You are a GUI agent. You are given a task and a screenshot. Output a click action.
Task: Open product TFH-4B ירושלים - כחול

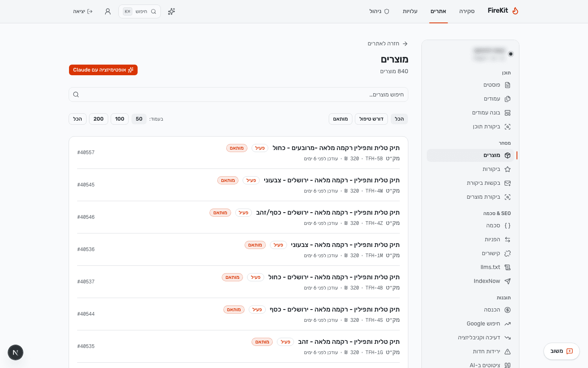coord(238,282)
